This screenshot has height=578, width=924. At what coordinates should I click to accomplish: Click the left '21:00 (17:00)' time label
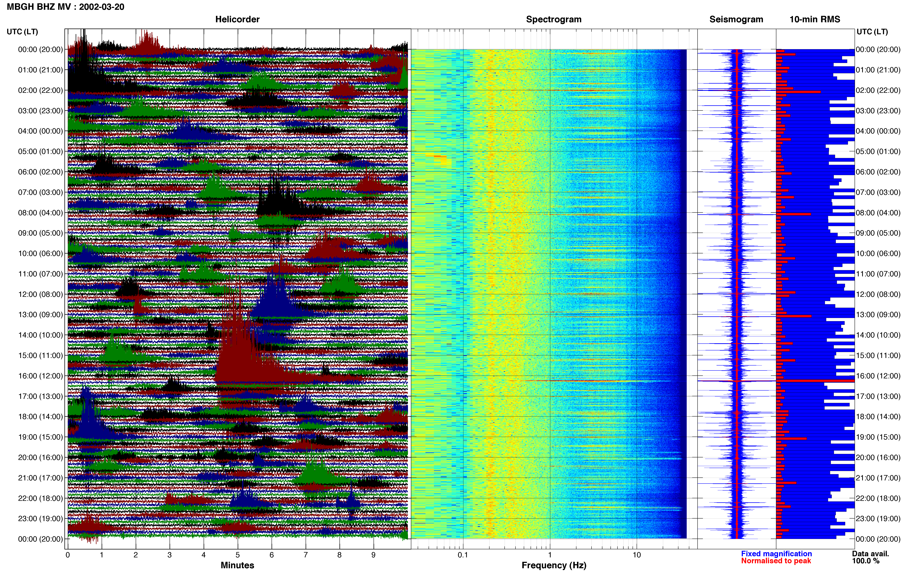(x=41, y=478)
